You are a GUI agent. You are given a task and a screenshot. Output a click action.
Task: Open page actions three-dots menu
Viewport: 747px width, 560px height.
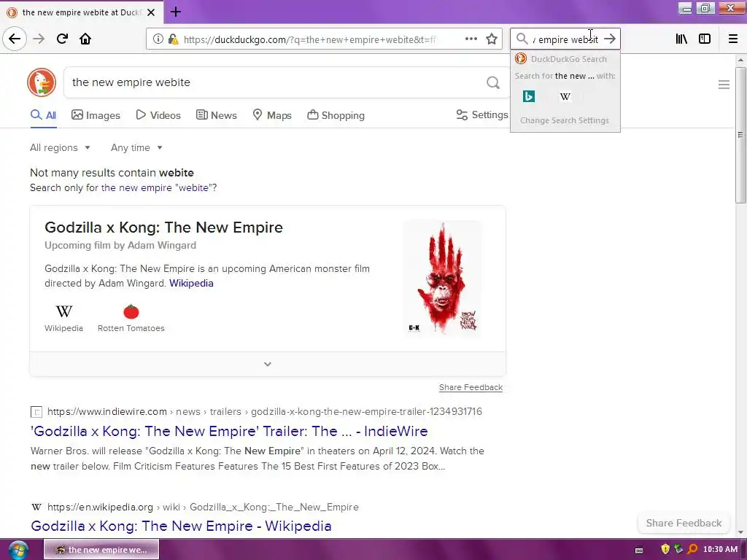(x=471, y=39)
